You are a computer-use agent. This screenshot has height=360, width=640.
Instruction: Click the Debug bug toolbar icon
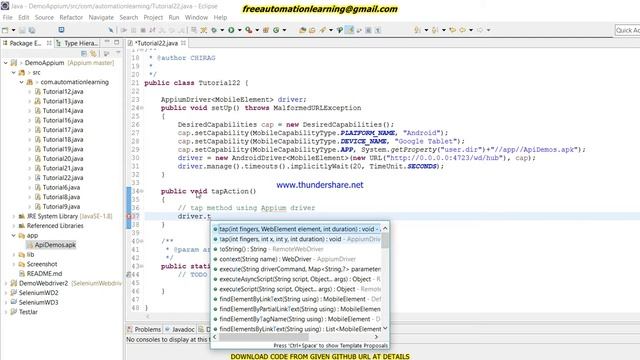click(214, 30)
